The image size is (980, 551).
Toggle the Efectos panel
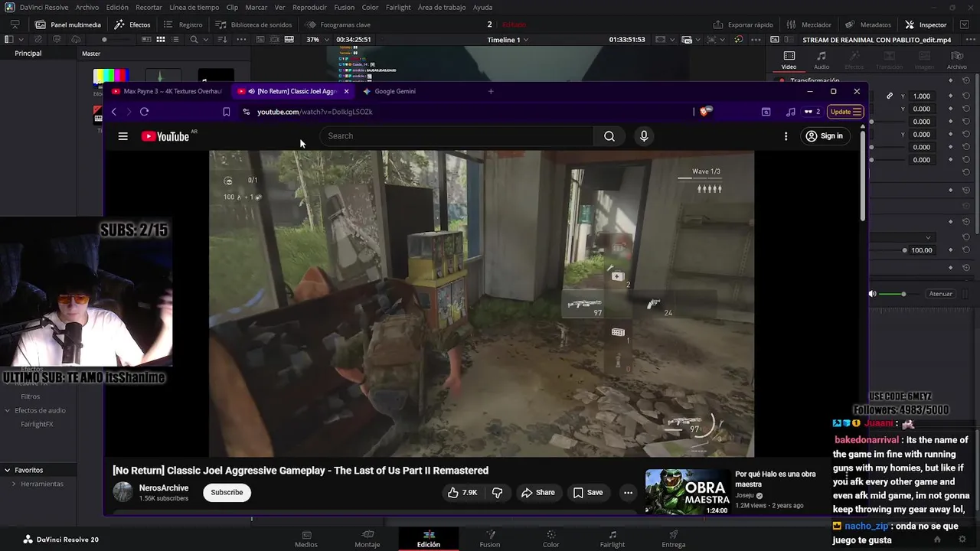(132, 24)
